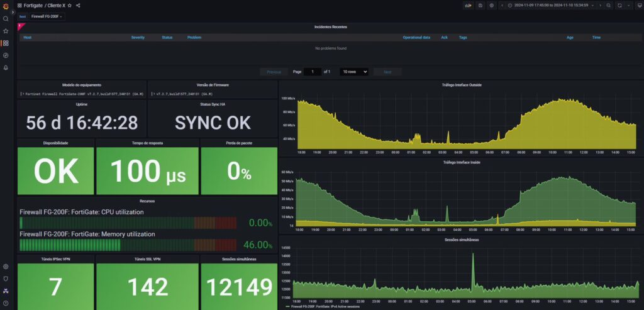The image size is (644, 310).
Task: Open the Explore compass icon
Action: coord(6,55)
